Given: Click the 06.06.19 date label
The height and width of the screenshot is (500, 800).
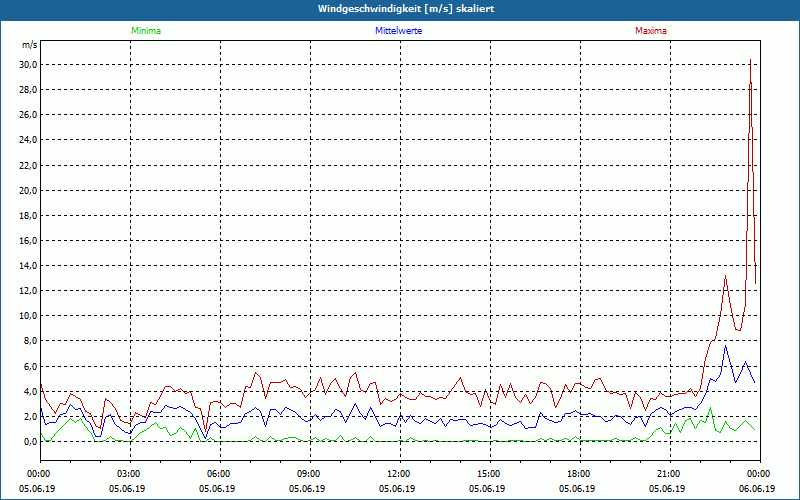Looking at the screenshot, I should (x=757, y=488).
